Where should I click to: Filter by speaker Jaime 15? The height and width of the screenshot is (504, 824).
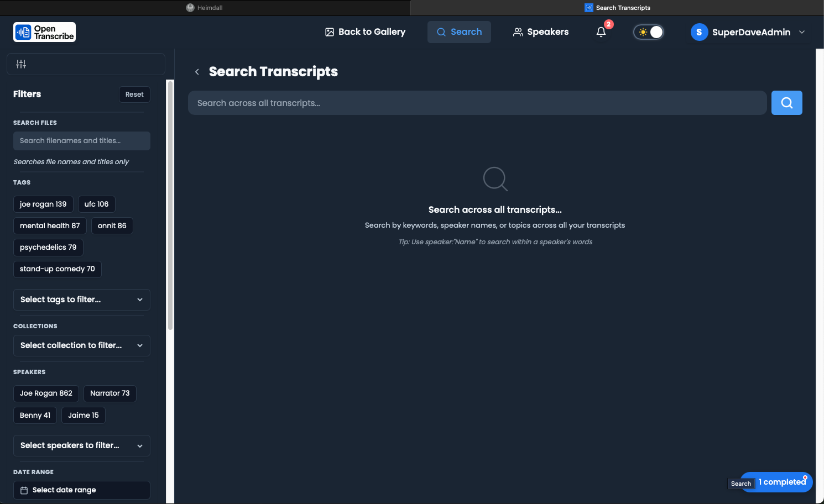[x=83, y=415]
